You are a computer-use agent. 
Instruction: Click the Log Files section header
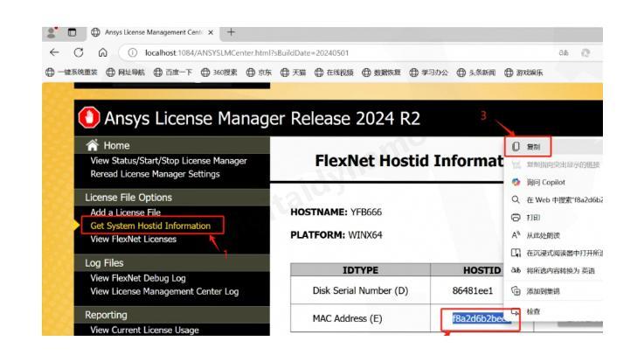104,263
